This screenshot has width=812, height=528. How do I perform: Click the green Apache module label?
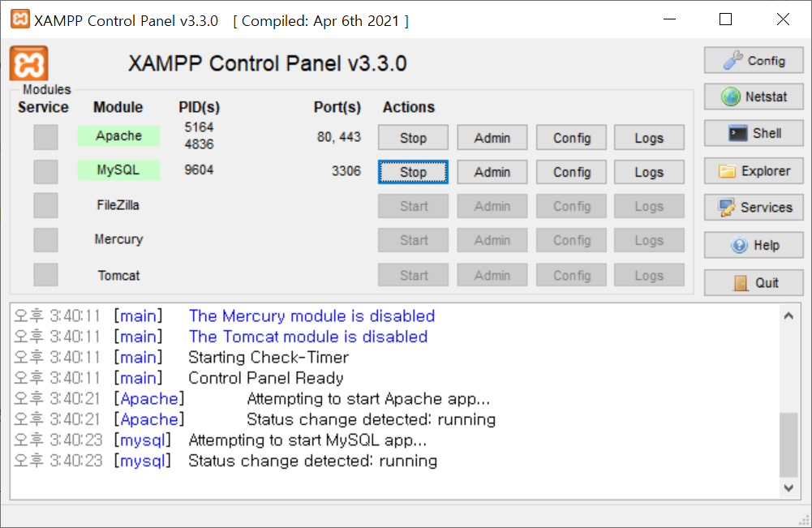coord(118,135)
